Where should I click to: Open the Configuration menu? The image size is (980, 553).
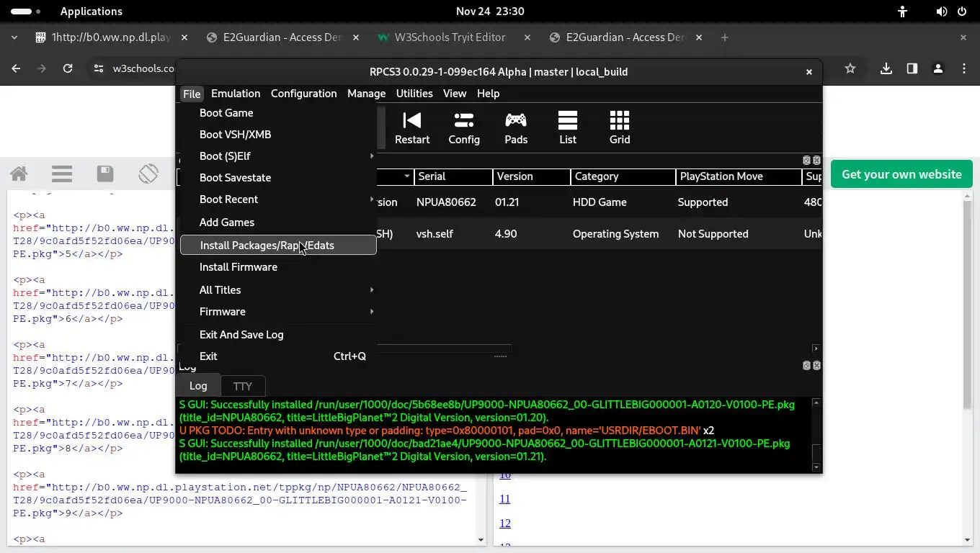(x=303, y=94)
